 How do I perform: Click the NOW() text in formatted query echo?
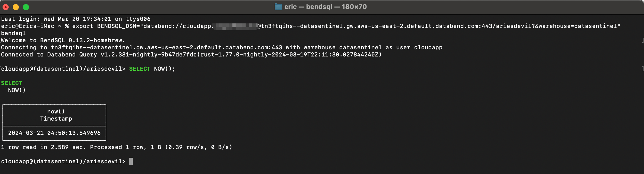coord(17,90)
